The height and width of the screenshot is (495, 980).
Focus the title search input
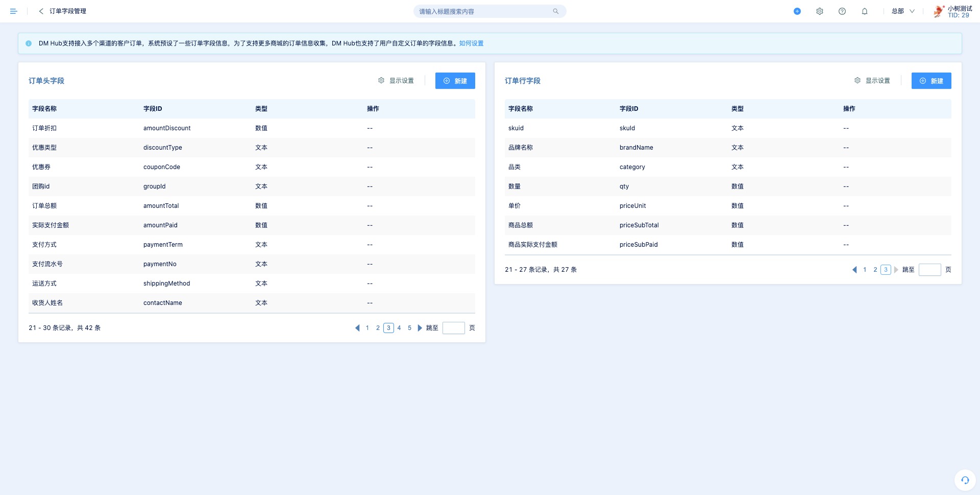[x=485, y=11]
